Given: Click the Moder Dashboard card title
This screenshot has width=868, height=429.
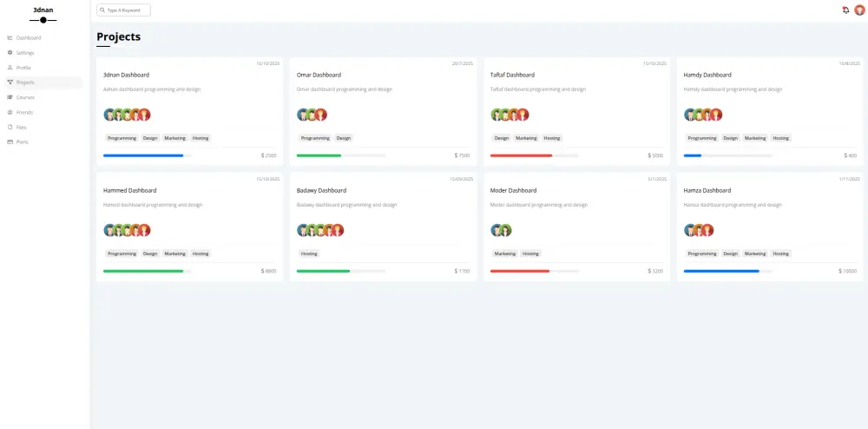Looking at the screenshot, I should point(514,190).
